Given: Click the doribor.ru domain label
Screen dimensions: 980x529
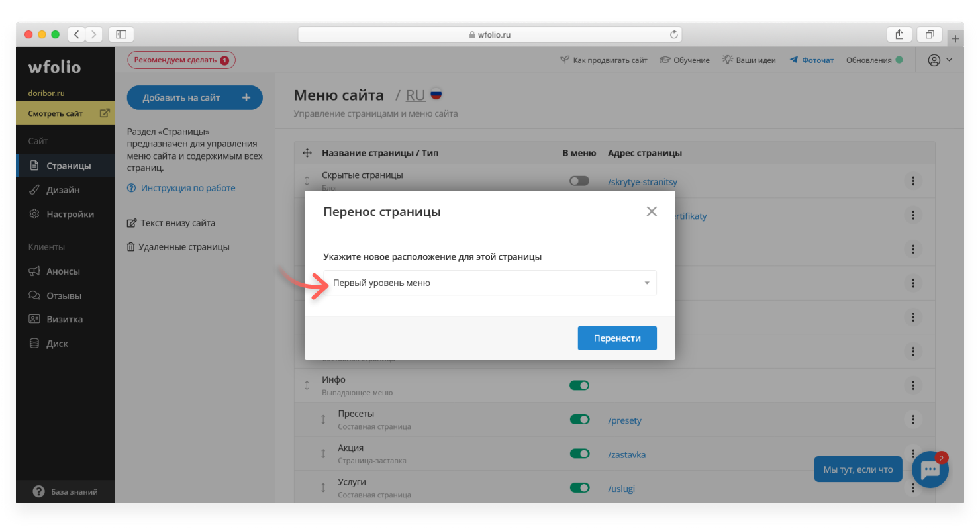Looking at the screenshot, I should 46,93.
